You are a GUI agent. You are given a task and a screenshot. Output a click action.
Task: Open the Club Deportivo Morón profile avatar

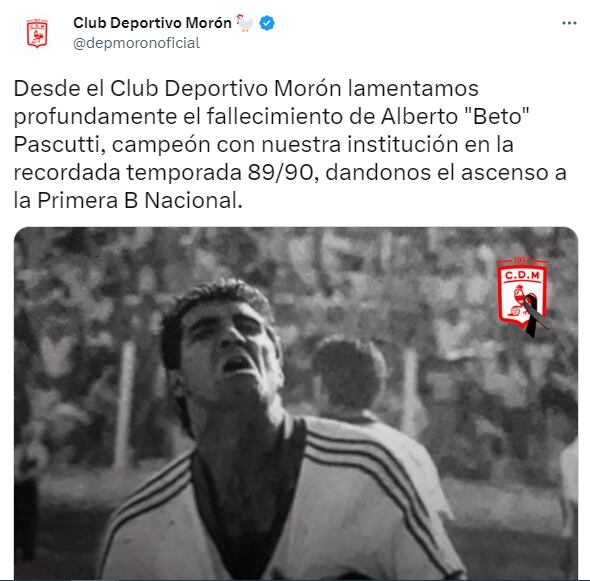[37, 33]
